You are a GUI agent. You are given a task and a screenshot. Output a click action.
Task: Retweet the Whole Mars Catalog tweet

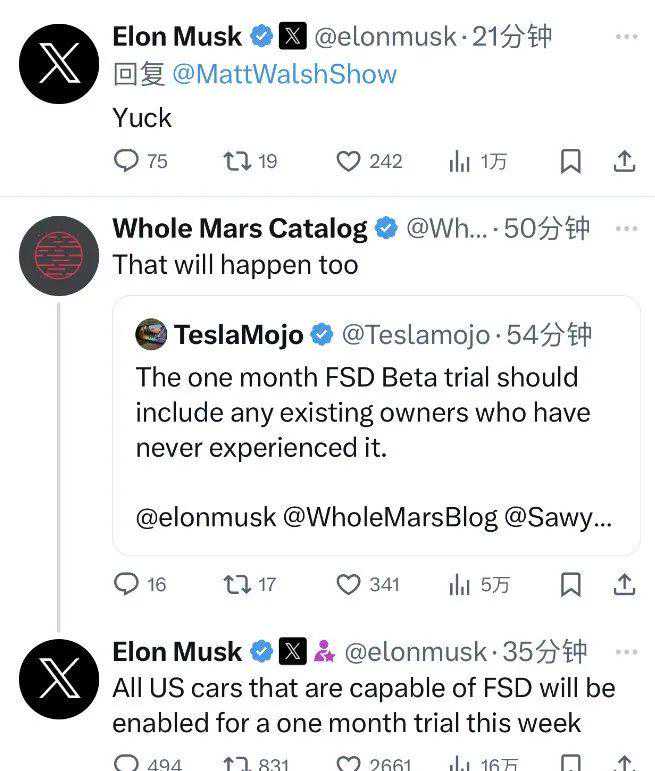(236, 584)
